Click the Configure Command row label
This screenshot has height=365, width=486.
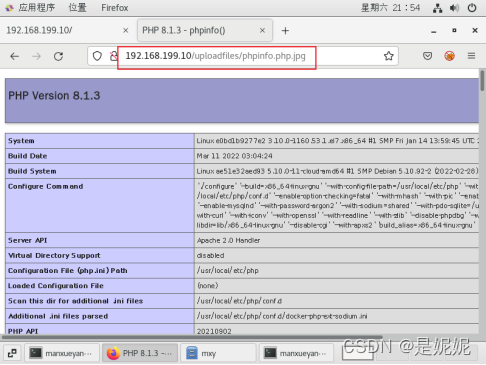46,186
